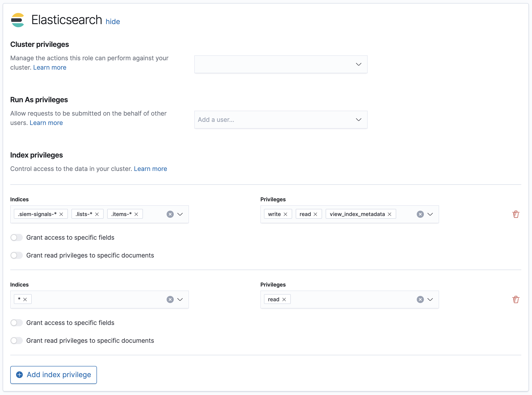This screenshot has width=532, height=395.
Task: Delete the second index privilege row
Action: pyautogui.click(x=515, y=299)
